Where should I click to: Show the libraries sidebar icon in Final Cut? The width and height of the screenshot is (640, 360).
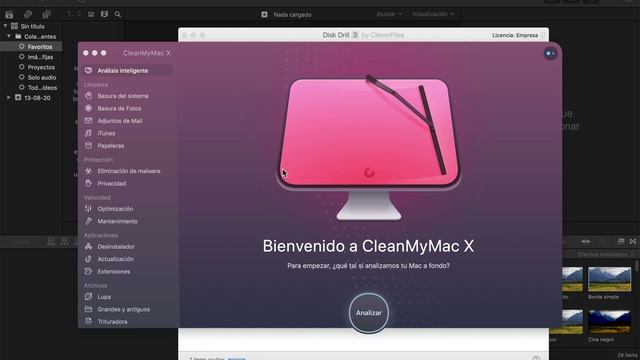(x=9, y=14)
